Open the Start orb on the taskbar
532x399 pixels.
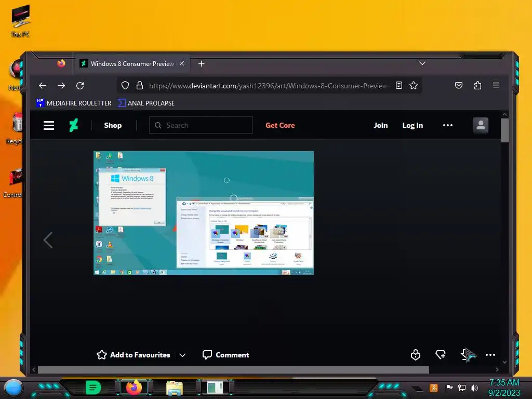[x=14, y=388]
